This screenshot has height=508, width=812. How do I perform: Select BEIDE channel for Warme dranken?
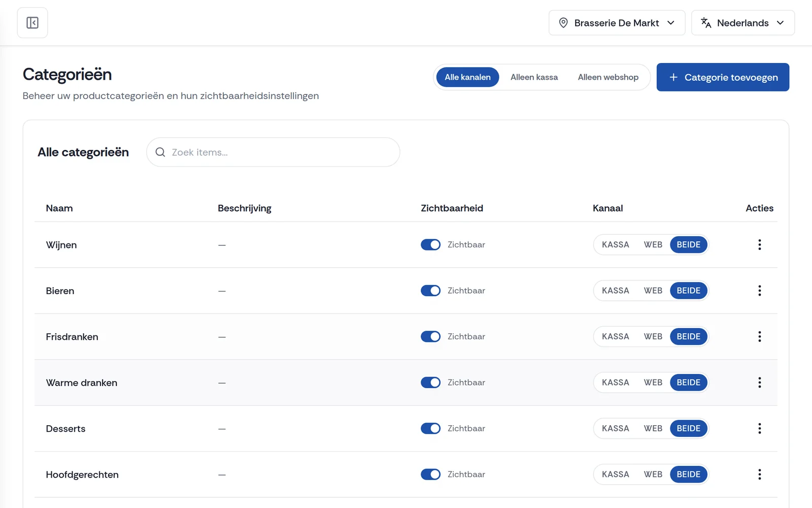[x=689, y=383]
